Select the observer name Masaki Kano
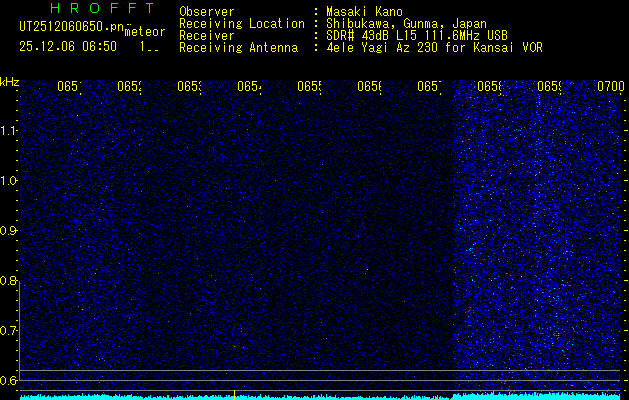This screenshot has width=629, height=400. click(364, 12)
